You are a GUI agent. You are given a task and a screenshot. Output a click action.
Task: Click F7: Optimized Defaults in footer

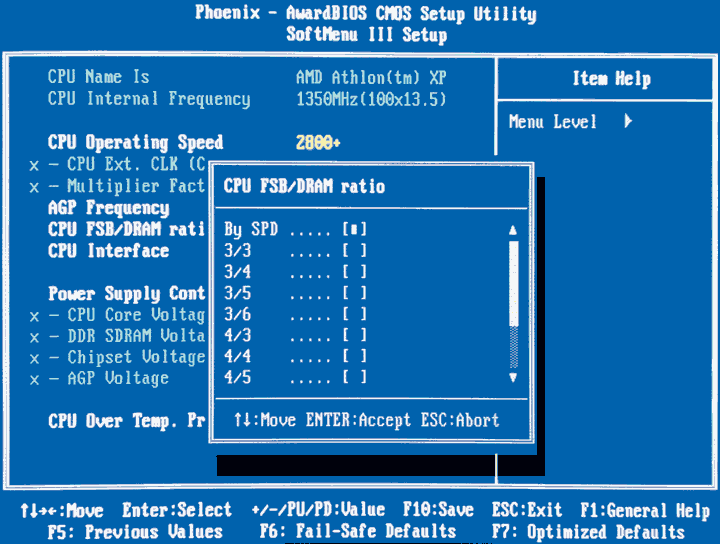click(x=588, y=531)
